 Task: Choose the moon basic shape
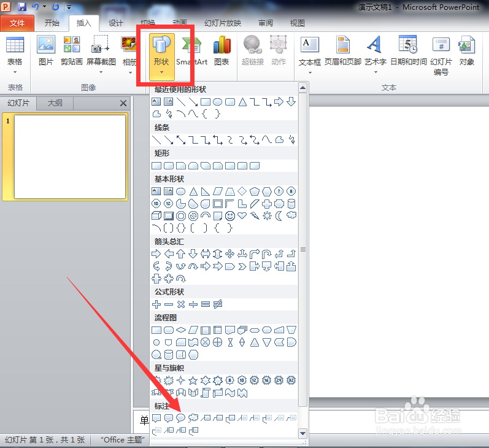[x=279, y=216]
